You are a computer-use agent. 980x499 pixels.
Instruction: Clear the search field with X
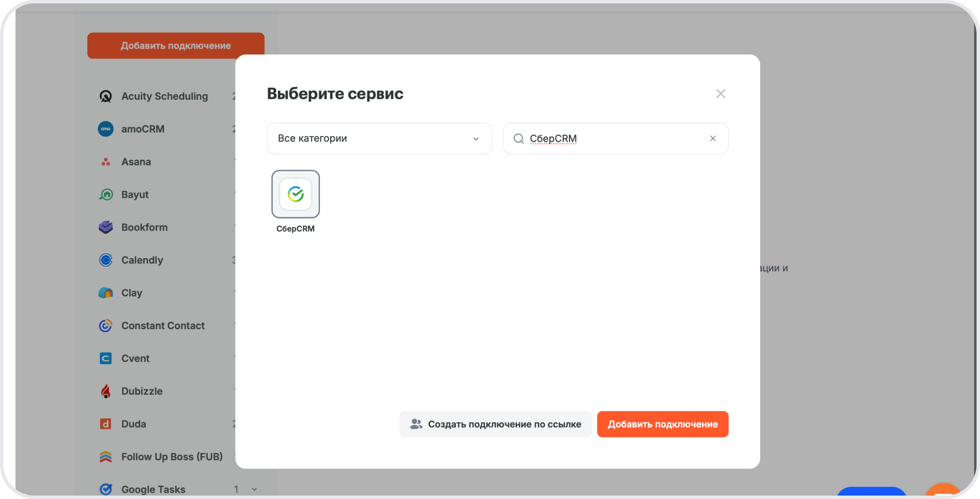tap(712, 138)
